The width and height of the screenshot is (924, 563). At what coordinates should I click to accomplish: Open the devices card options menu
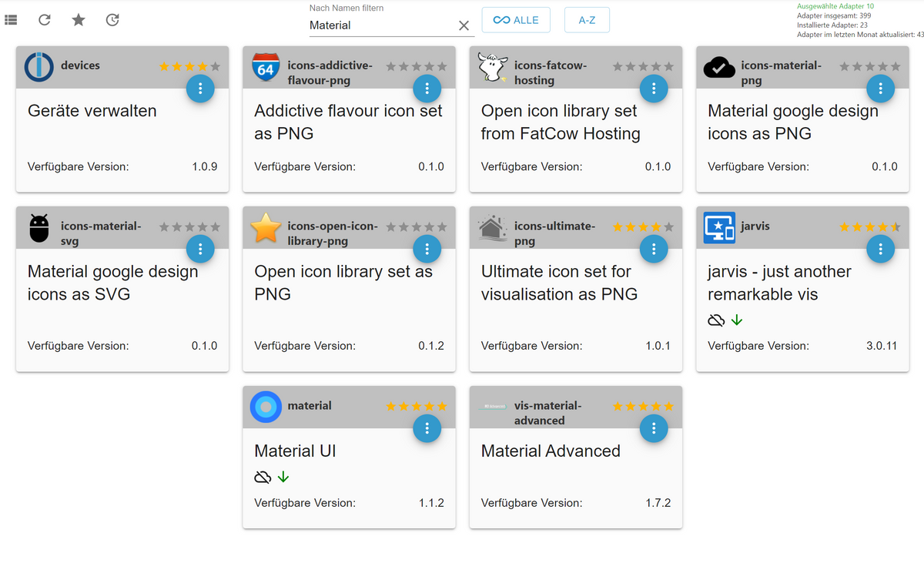click(200, 89)
